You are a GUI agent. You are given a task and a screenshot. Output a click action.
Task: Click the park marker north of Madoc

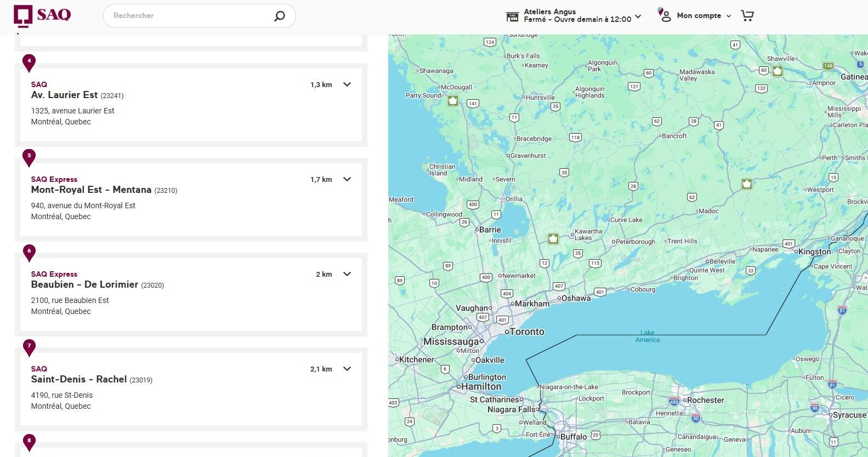point(746,184)
